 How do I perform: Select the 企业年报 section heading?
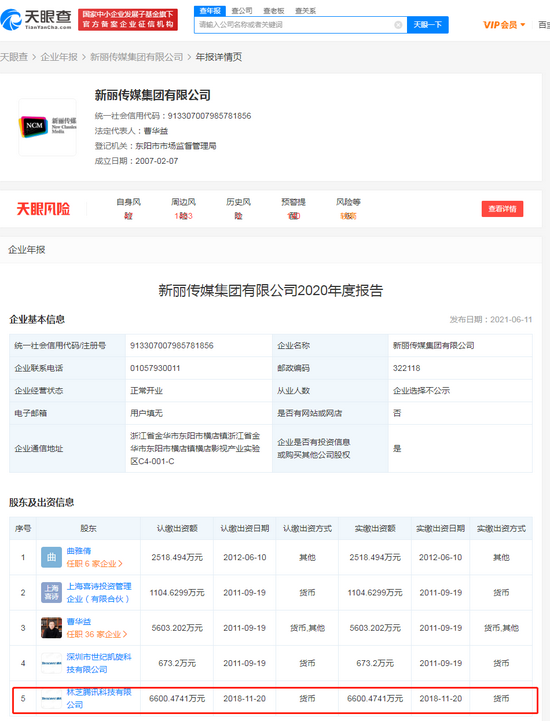click(27, 250)
